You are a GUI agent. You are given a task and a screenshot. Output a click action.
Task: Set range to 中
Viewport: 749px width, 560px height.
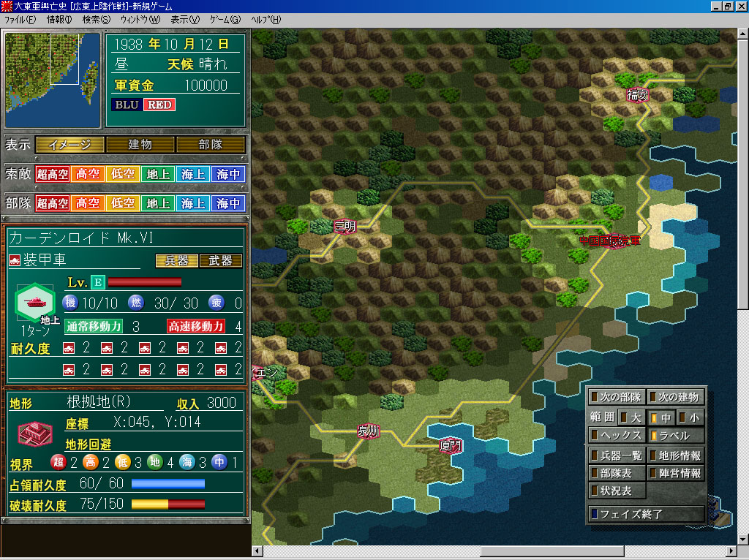pyautogui.click(x=661, y=417)
